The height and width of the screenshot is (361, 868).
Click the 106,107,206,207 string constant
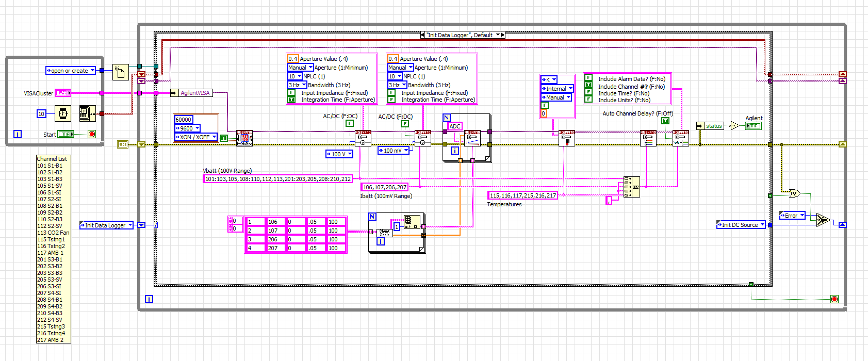tap(385, 187)
